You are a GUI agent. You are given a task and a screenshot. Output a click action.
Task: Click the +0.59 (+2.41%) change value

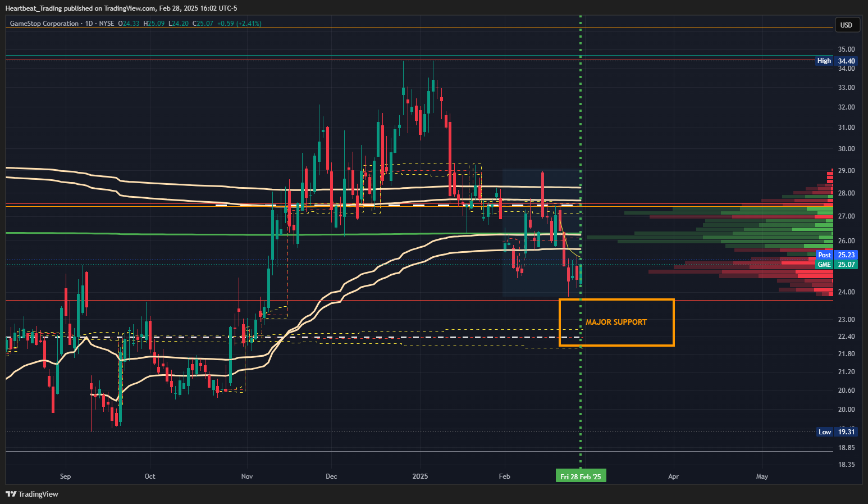pyautogui.click(x=239, y=24)
